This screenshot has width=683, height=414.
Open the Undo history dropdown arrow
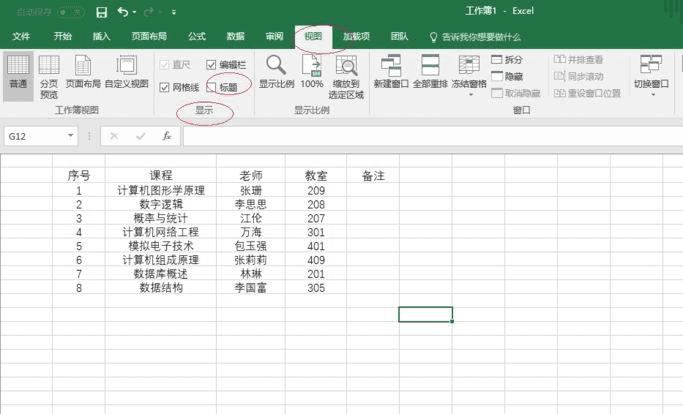[x=134, y=13]
